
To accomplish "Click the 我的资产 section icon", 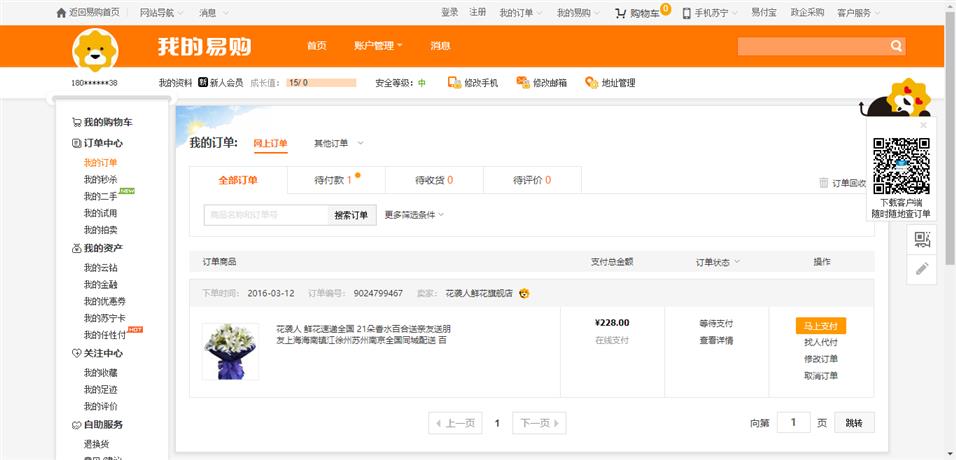I will pos(76,248).
